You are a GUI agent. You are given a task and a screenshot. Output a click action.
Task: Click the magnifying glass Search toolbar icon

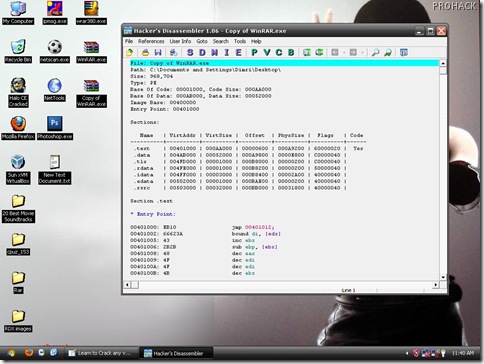(x=375, y=52)
